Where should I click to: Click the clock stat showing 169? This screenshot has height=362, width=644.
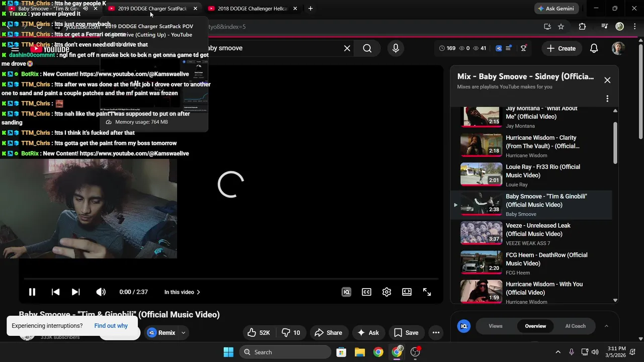(447, 48)
